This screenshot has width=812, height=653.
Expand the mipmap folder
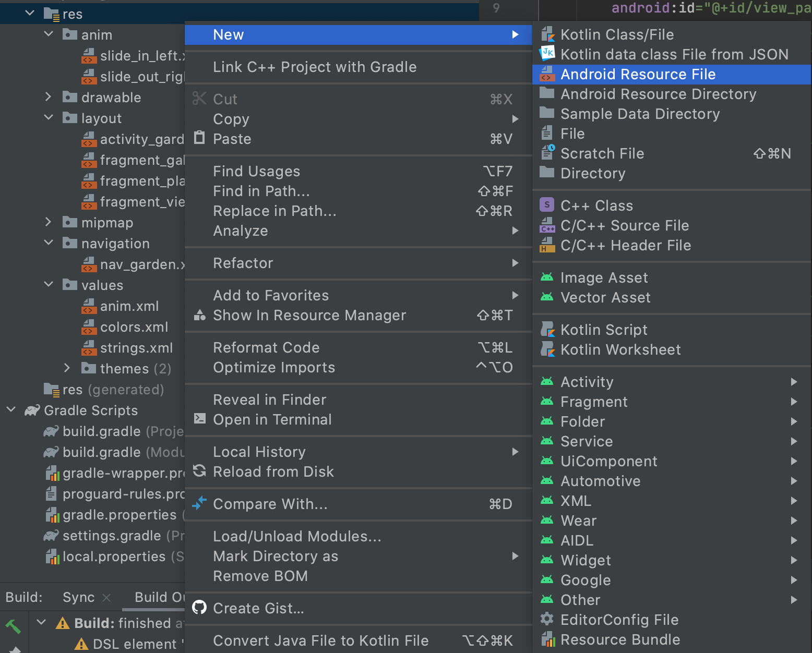coord(49,222)
